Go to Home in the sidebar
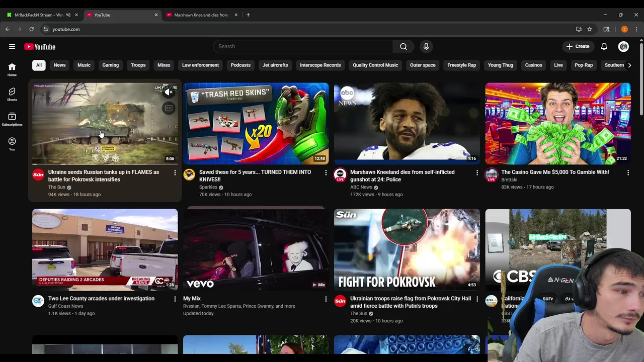Image resolution: width=644 pixels, height=362 pixels. coord(12,69)
